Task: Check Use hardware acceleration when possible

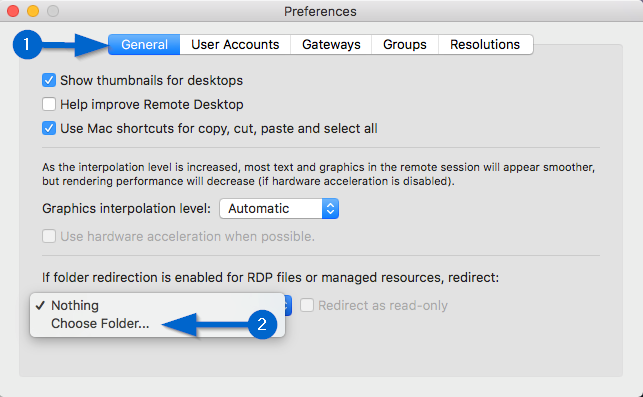Action: tap(49, 236)
